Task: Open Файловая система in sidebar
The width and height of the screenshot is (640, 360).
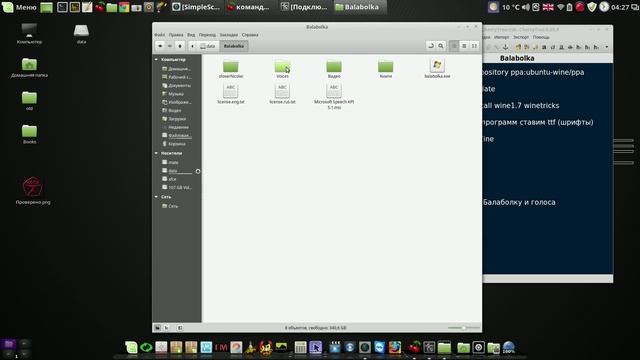Action: pyautogui.click(x=176, y=136)
